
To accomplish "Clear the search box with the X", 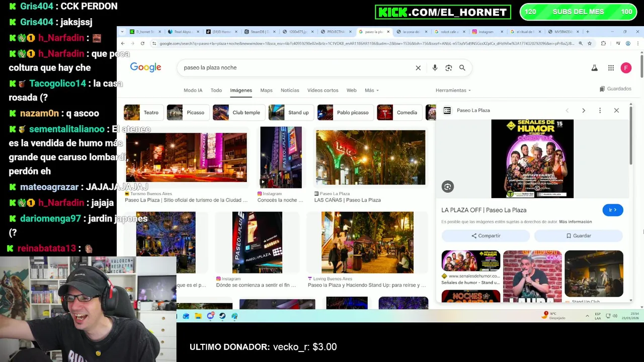I will 418,68.
